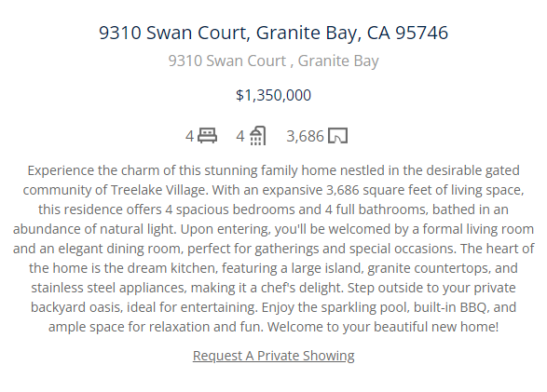Click the shower icon for bathrooms

(x=258, y=136)
